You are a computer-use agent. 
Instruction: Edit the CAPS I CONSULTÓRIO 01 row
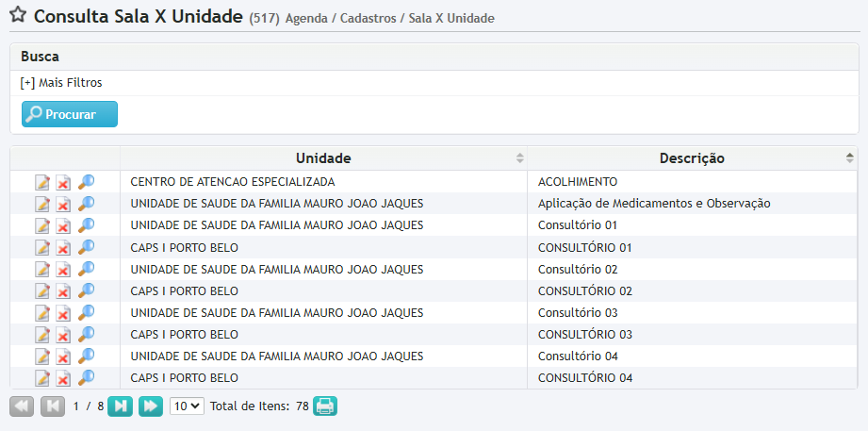(42, 248)
